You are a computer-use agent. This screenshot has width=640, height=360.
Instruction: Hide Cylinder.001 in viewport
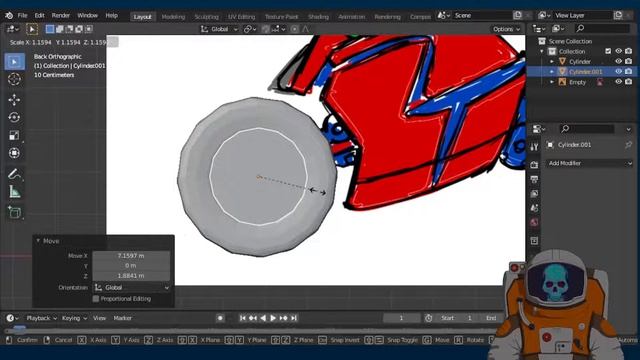(619, 71)
